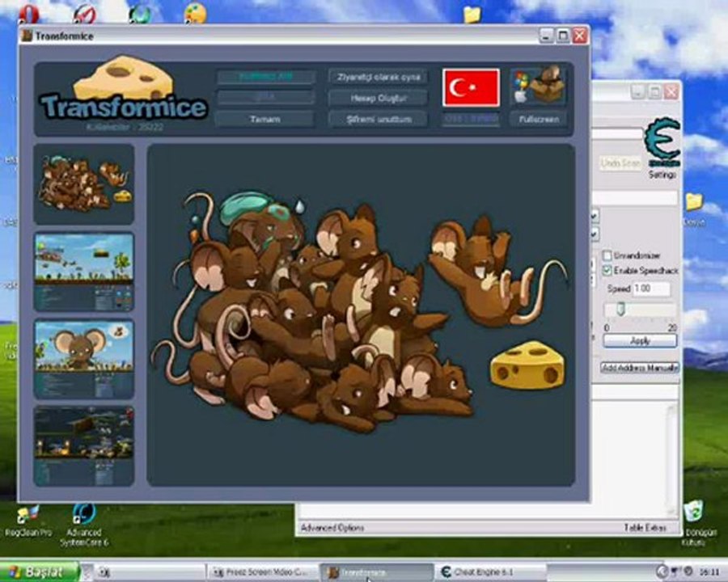Click the Tamam login button
This screenshot has height=582, width=728.
click(265, 120)
